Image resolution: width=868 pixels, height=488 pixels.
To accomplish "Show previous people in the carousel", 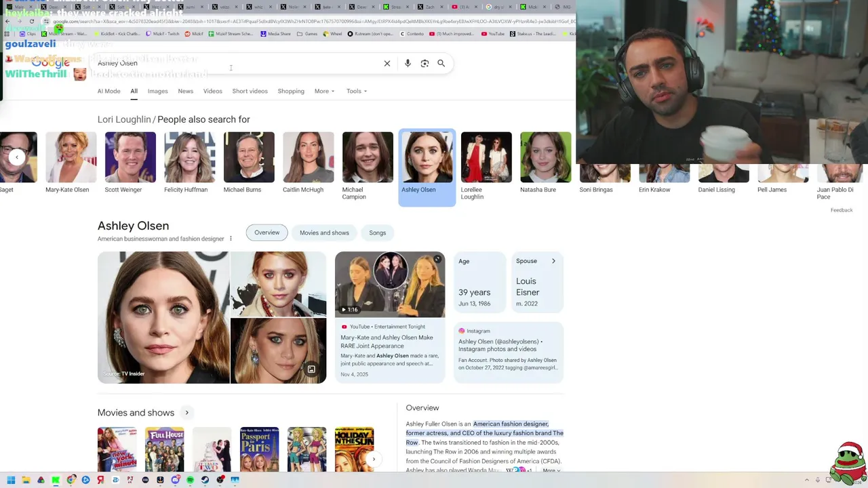I will coord(17,157).
